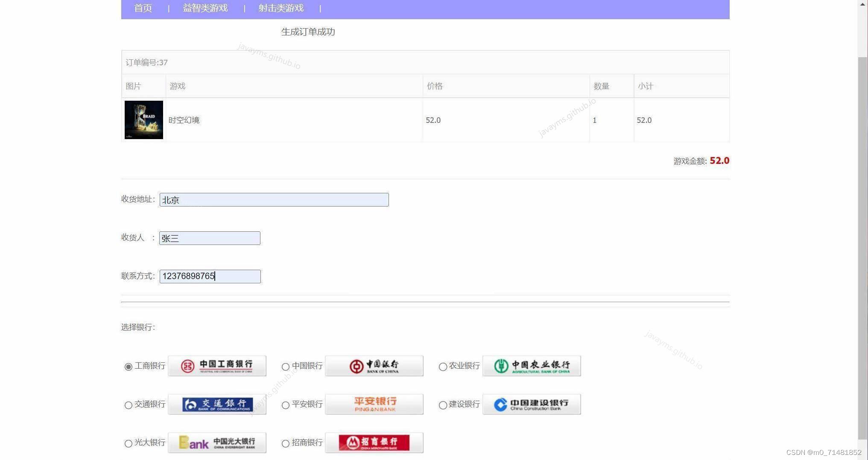Click the 时空幻境 game name cell
868x460 pixels.
click(294, 120)
